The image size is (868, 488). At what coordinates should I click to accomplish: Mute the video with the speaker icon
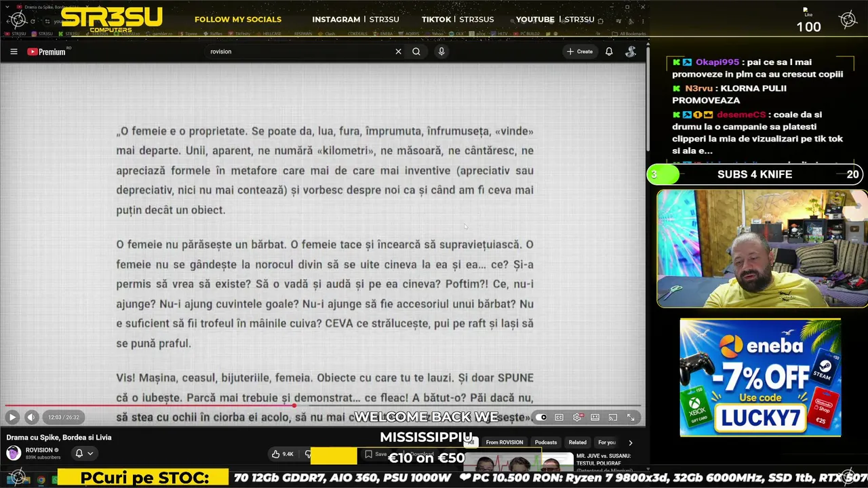[x=31, y=418]
